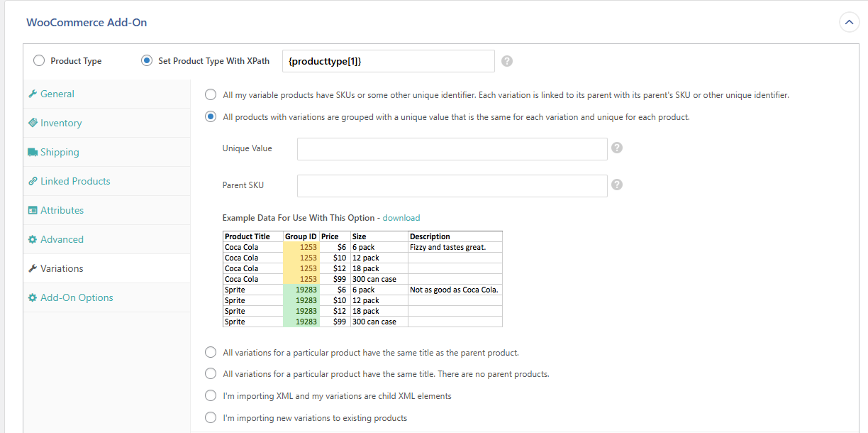Screen dimensions: 868x433
Task: Click 'Fizzy and tastes great.' cell in example table
Action: (455, 247)
